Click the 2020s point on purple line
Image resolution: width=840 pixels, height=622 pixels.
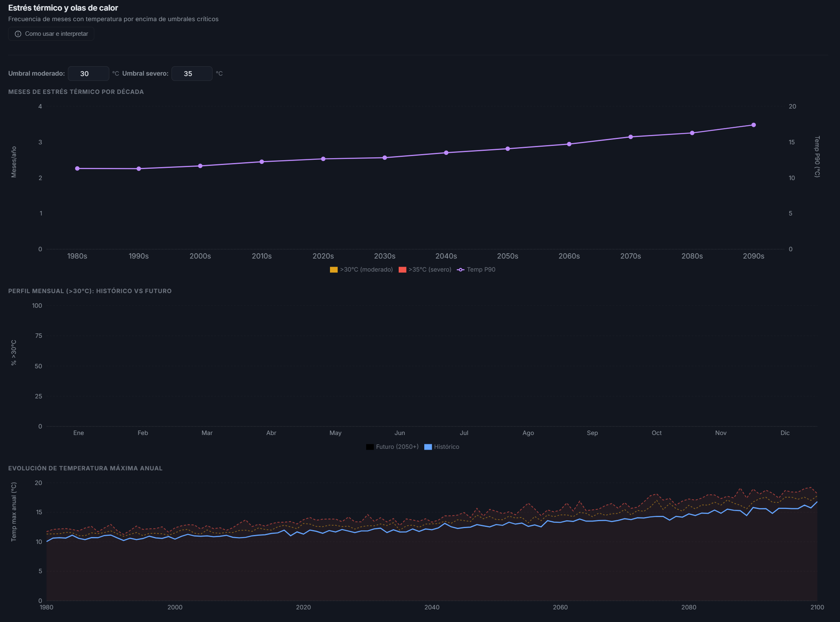(323, 159)
